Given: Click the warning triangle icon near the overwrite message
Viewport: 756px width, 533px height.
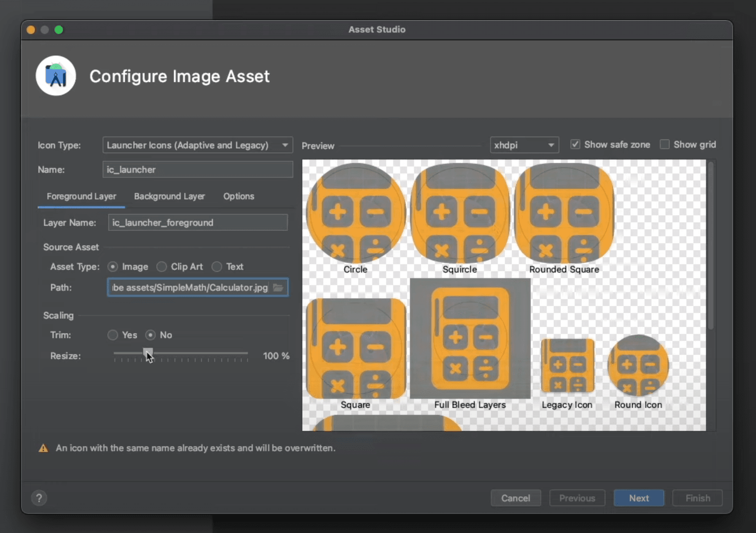Looking at the screenshot, I should pos(43,448).
